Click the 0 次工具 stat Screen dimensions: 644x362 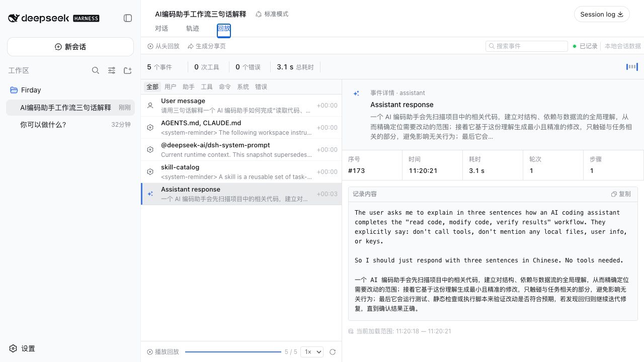[x=207, y=67]
